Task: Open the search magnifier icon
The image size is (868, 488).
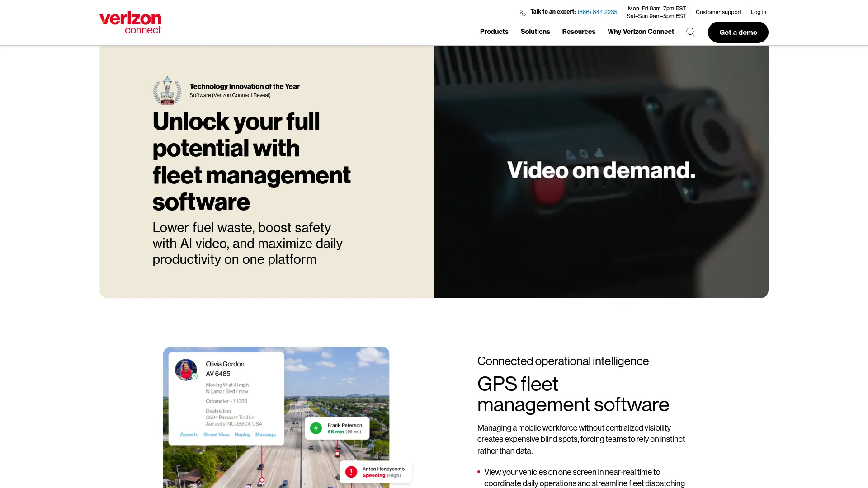Action: click(691, 32)
